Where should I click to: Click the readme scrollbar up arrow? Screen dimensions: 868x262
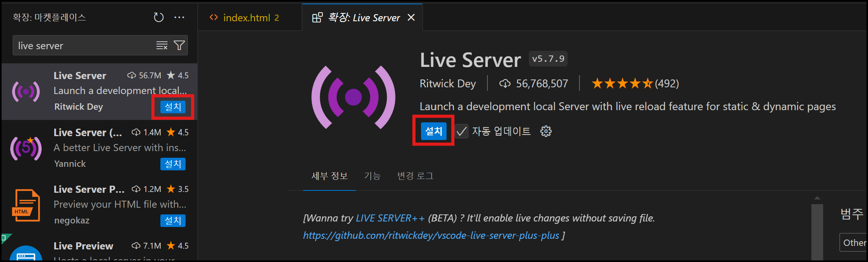coord(817,198)
